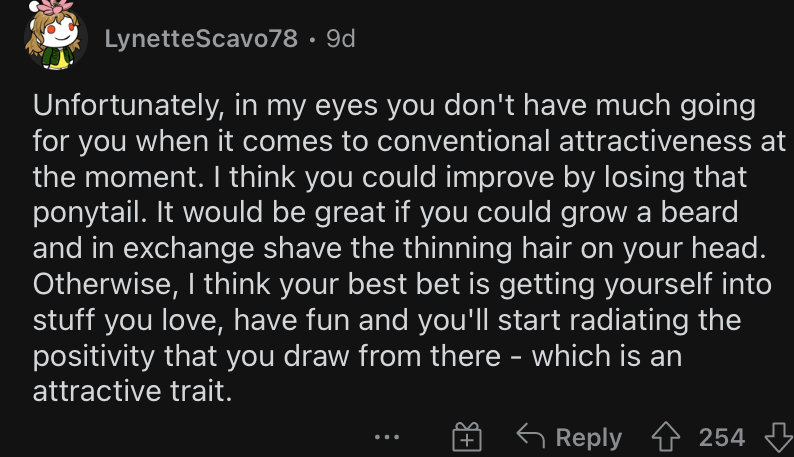Give an award using the gift icon

click(466, 437)
